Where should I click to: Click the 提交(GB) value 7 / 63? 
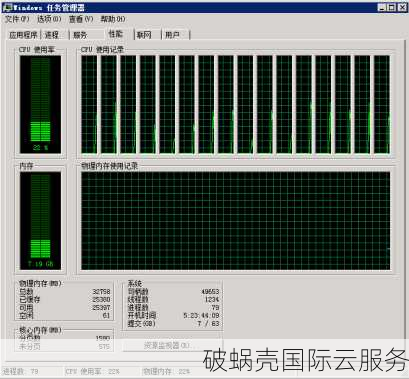tap(208, 323)
